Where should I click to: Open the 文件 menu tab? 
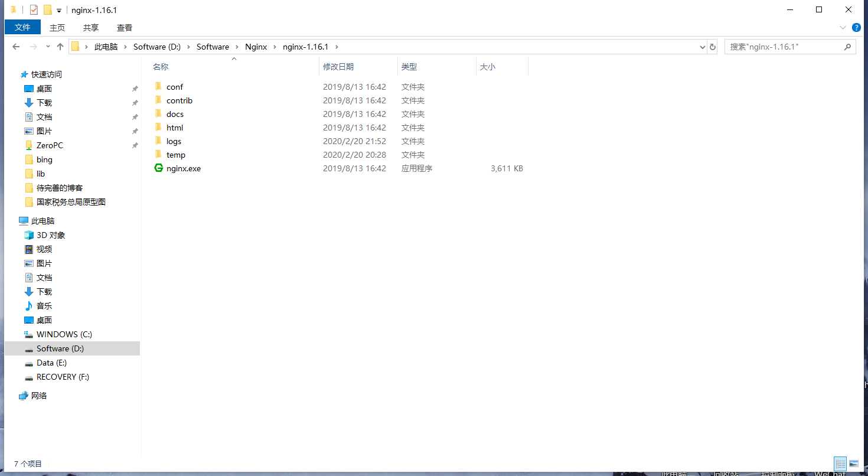pyautogui.click(x=22, y=27)
